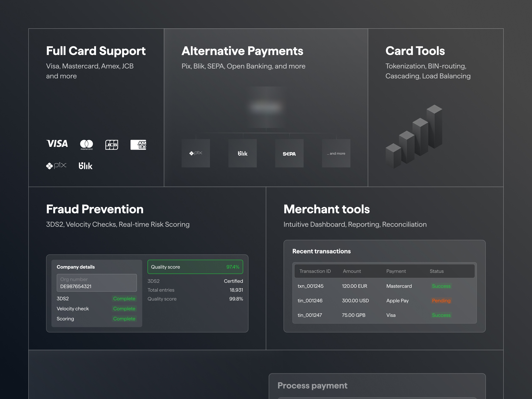Select the SEPA payment tile

pyautogui.click(x=289, y=153)
